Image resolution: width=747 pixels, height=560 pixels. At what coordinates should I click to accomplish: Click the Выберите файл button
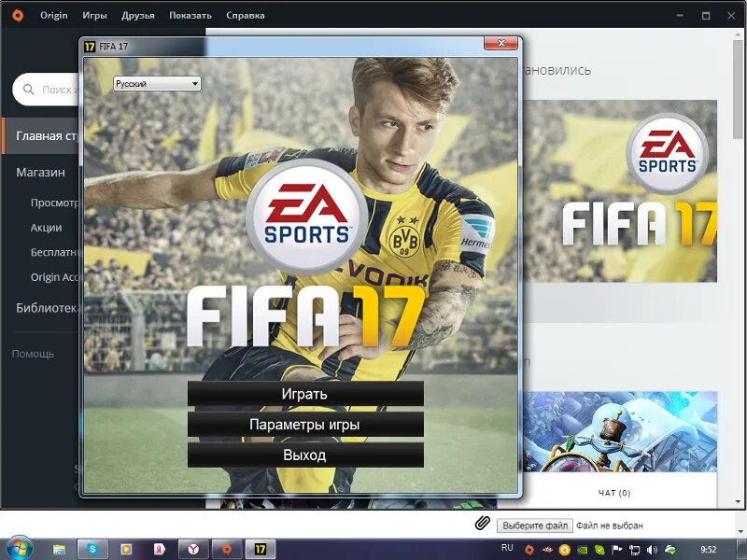[x=535, y=525]
